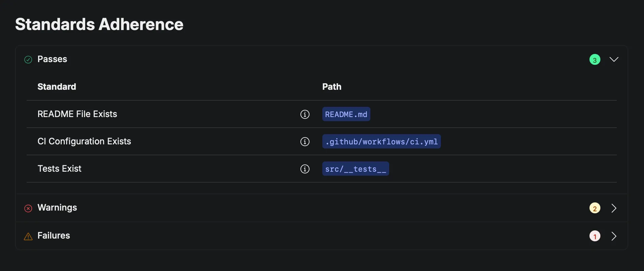Image resolution: width=644 pixels, height=271 pixels.
Task: Expand the Failures section
Action: point(614,236)
